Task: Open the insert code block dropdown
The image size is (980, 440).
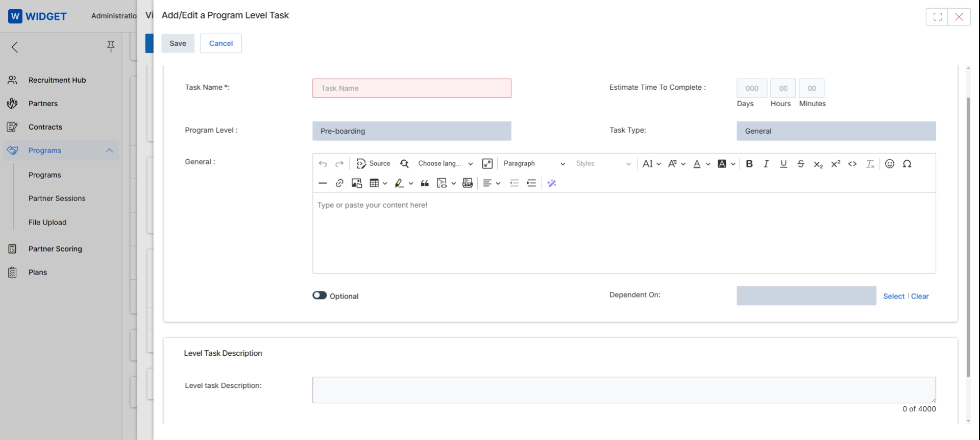Action: click(446, 183)
